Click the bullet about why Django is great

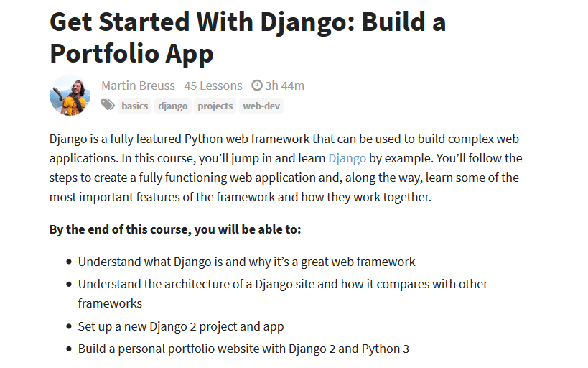point(247,262)
